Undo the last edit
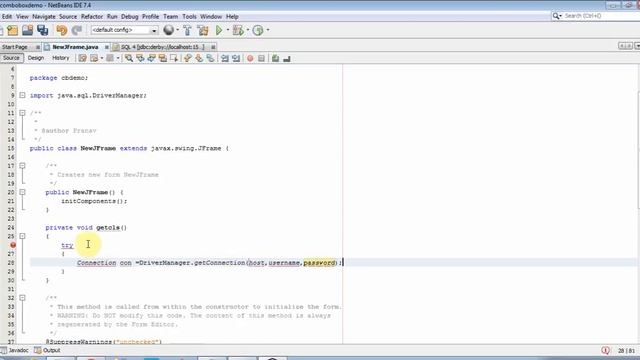This screenshot has height=360, width=640. pyautogui.click(x=62, y=30)
